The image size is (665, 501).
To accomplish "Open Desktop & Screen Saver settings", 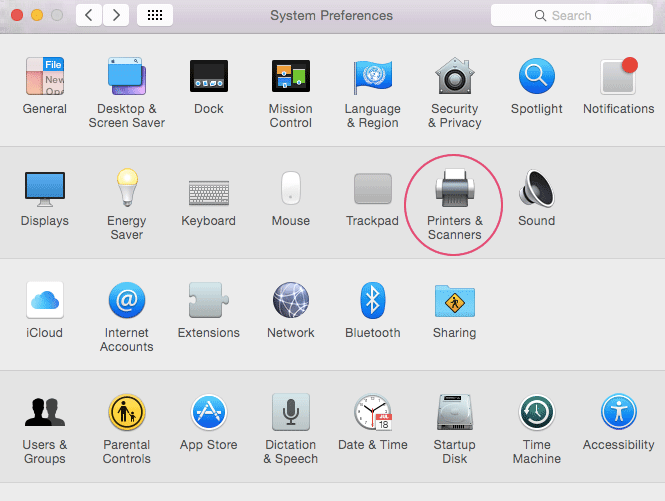I will [127, 78].
